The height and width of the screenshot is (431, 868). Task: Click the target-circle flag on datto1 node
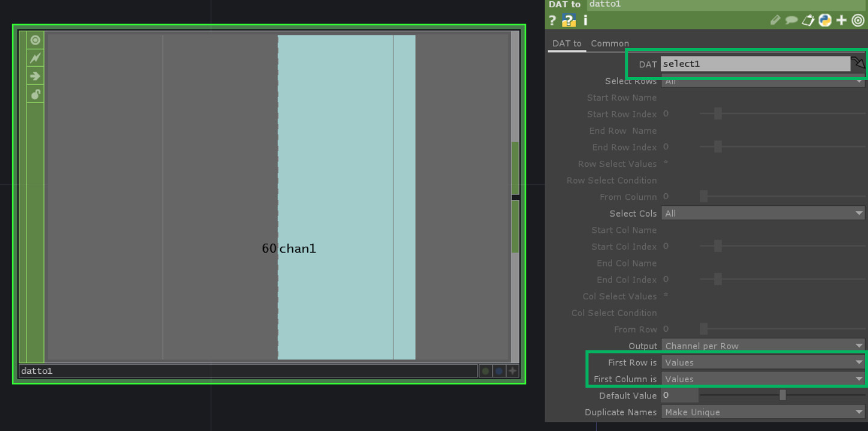click(x=35, y=40)
